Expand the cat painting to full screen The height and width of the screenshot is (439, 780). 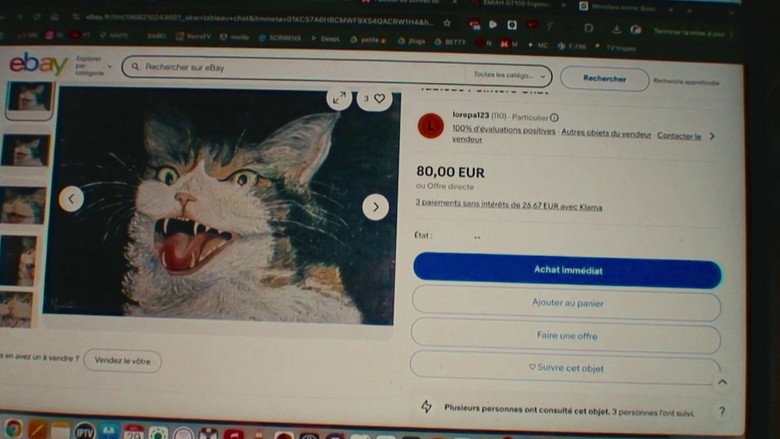tap(339, 98)
